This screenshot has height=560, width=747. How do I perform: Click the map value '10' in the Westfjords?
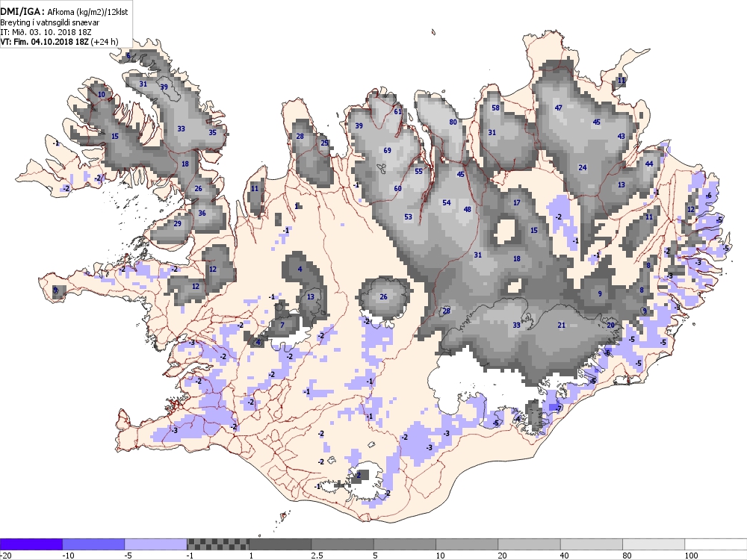102,95
